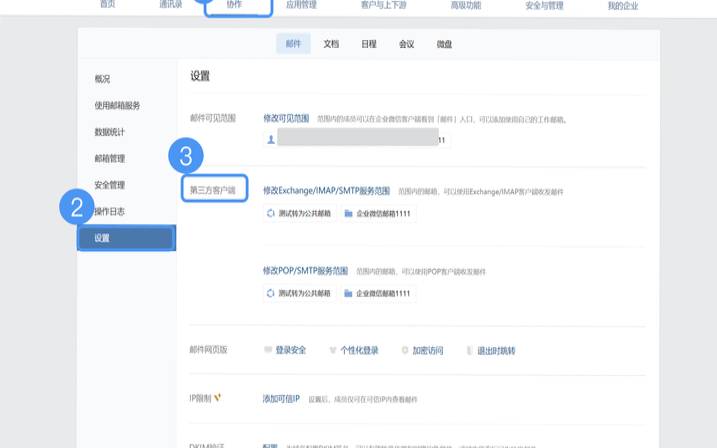Switch to the 微盘 sub-tab
Viewport: 717px width, 448px height.
[444, 44]
